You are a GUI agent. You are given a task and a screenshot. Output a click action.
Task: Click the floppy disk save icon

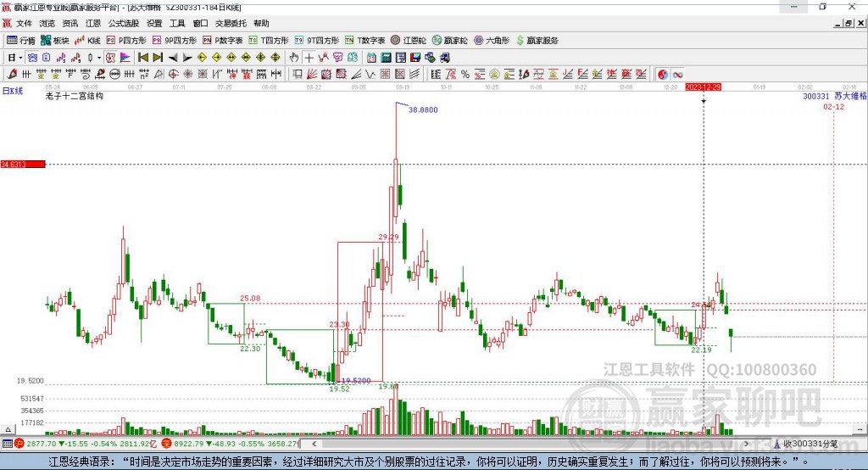coord(415,57)
